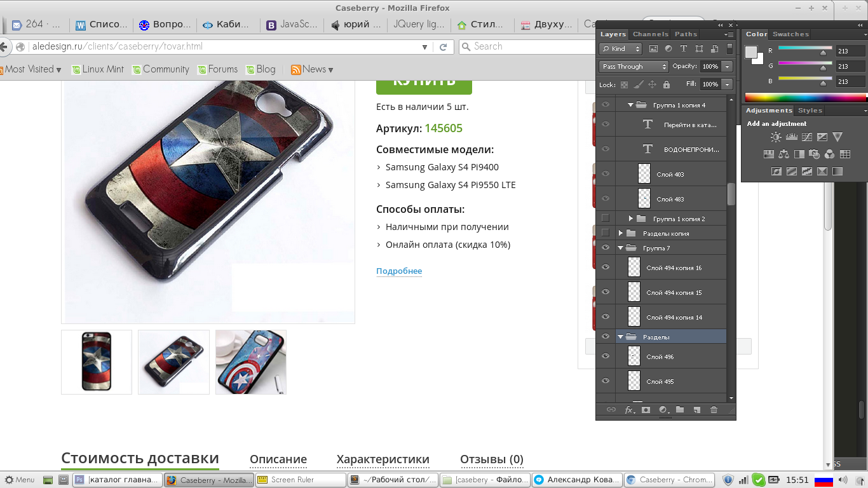This screenshot has width=868, height=488.
Task: Hide the Слой 403 layer
Action: [606, 173]
